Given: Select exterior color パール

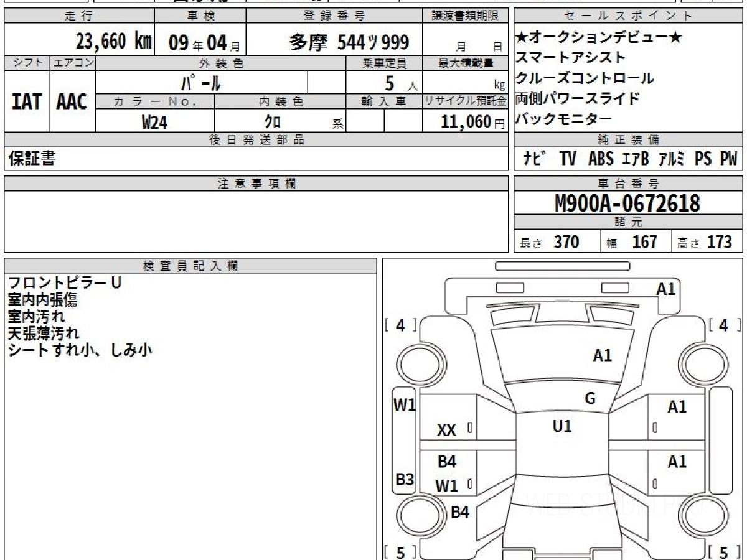Looking at the screenshot, I should [x=201, y=82].
